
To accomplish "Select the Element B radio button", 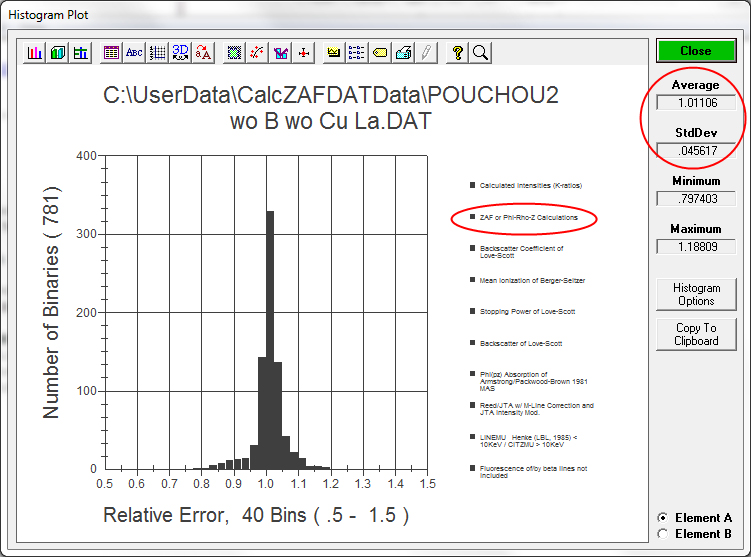I will pyautogui.click(x=662, y=534).
